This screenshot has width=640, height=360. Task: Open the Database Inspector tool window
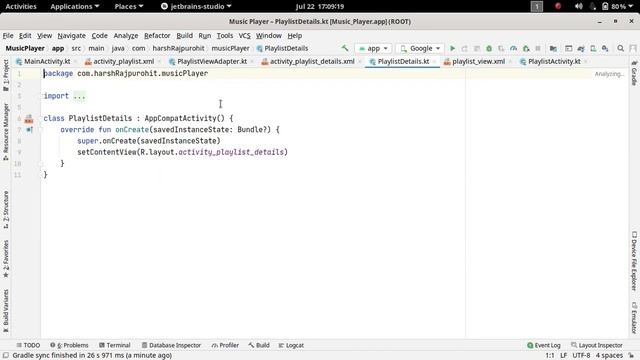click(171, 345)
